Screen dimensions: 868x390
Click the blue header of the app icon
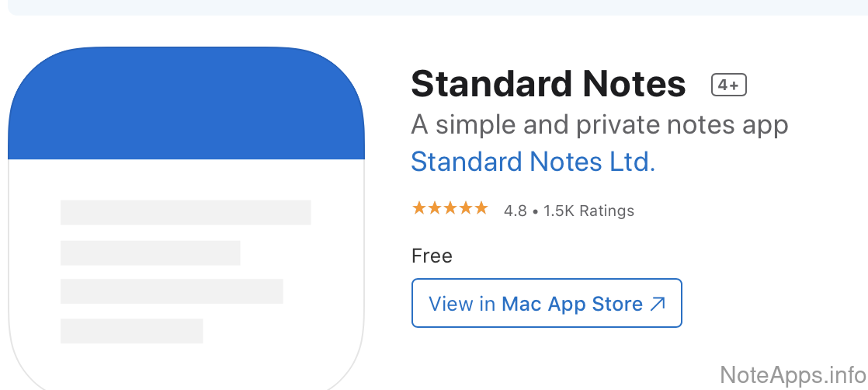[x=186, y=105]
